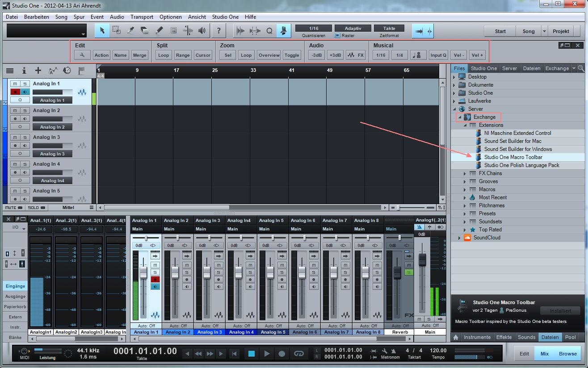Expand the Desktop tree node
This screenshot has width=588, height=368.
tap(455, 77)
